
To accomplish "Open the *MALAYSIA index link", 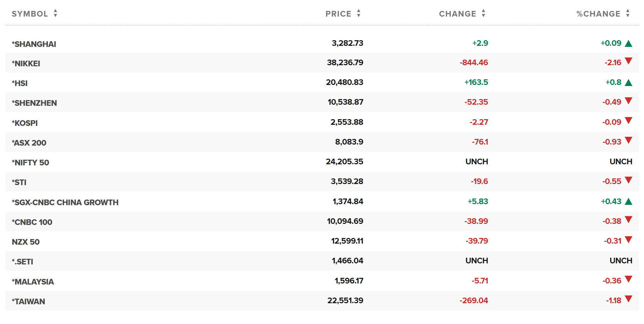I will point(33,282).
